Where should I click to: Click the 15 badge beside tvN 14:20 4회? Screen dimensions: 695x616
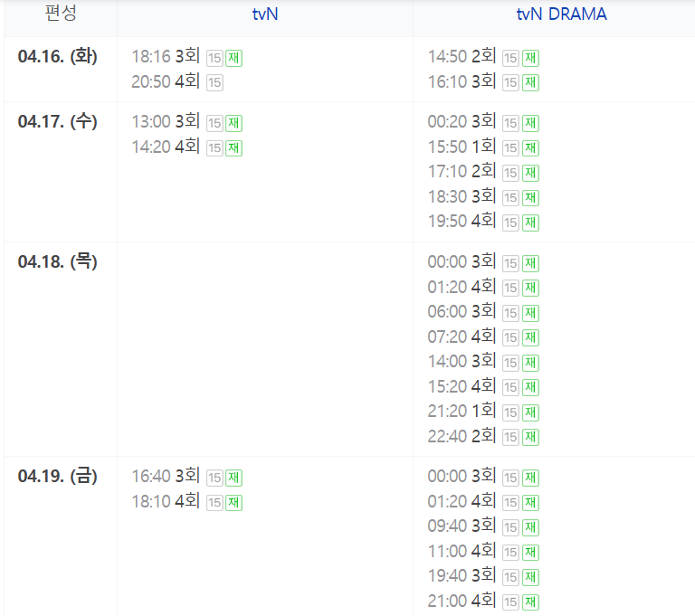coord(214,148)
